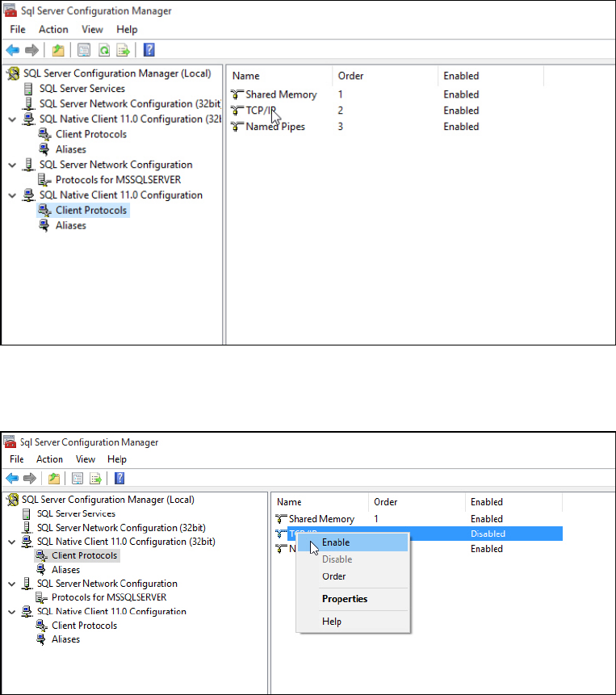Open Action menu in bottom window
616x695 pixels.
(49, 459)
